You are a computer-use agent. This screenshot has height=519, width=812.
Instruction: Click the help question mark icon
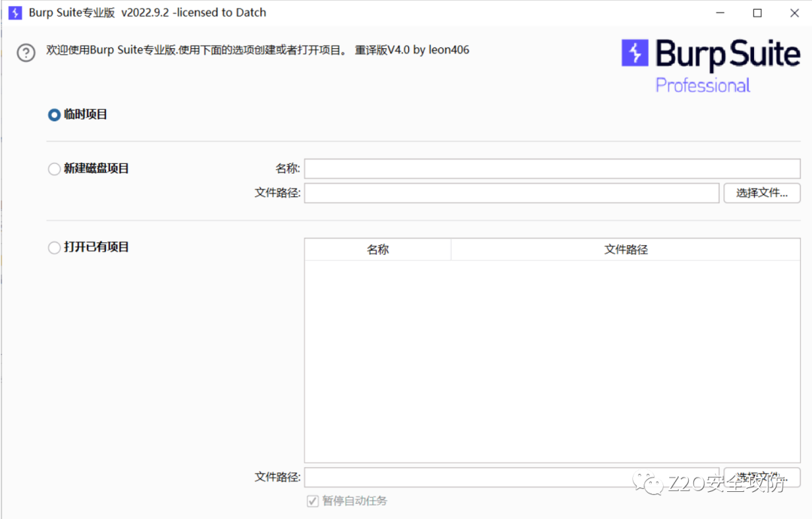(26, 53)
